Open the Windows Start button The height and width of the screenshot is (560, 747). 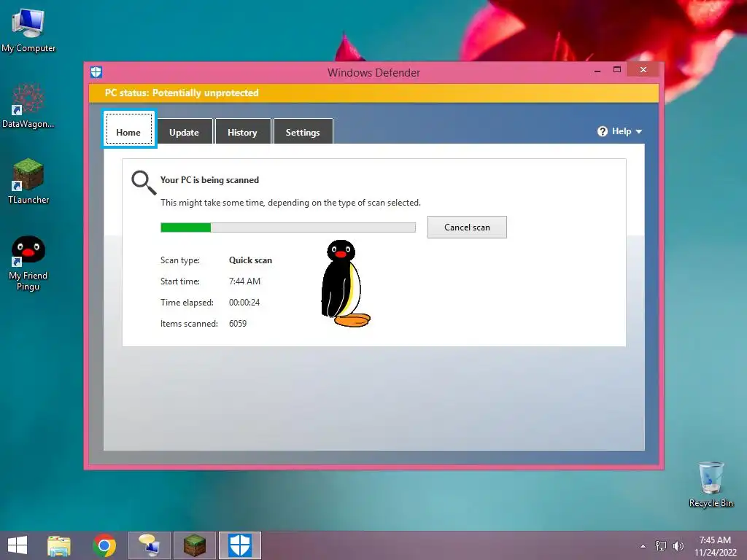tap(18, 545)
